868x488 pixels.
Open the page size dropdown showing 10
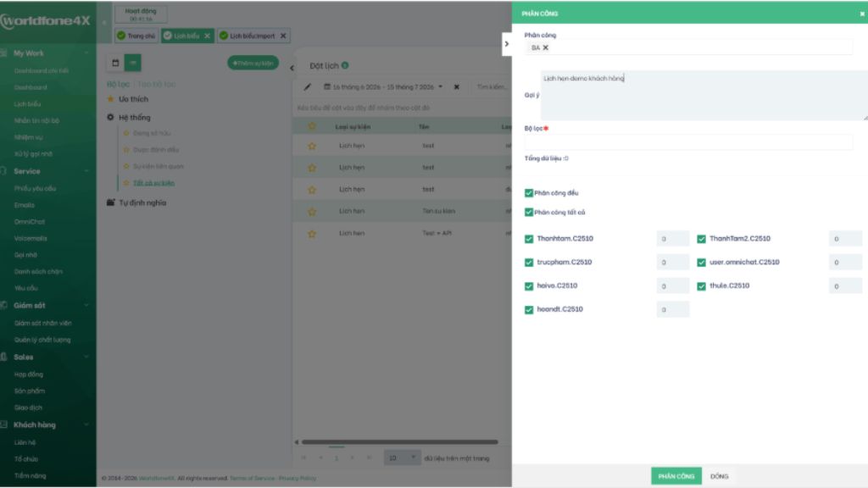coord(403,458)
